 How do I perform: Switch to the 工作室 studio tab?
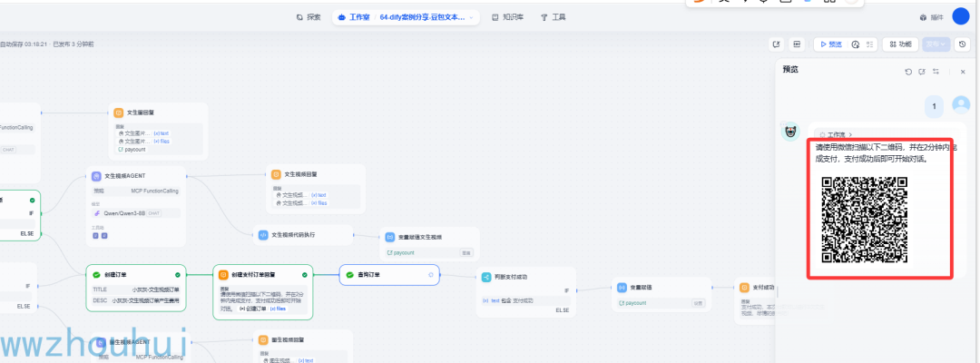(354, 17)
